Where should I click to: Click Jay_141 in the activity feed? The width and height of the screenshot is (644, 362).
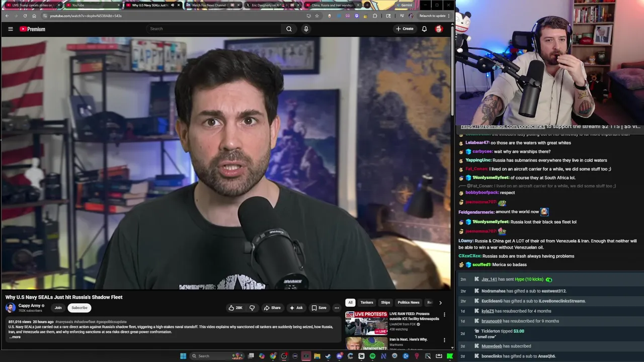(489, 280)
